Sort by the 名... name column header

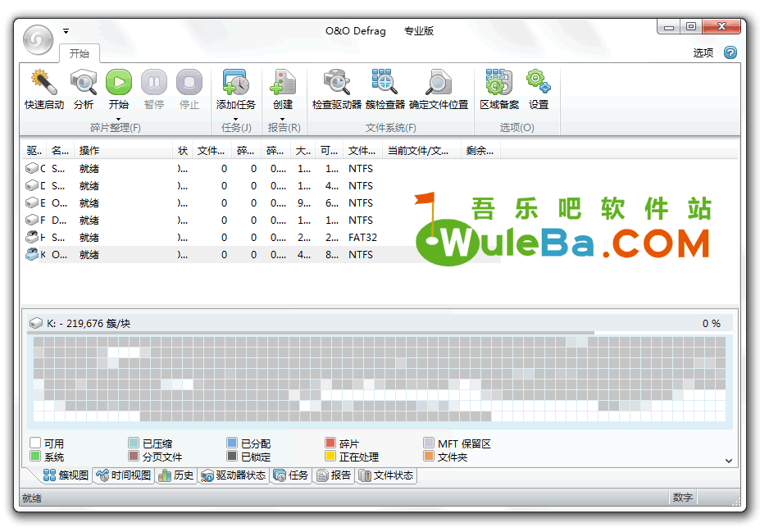pyautogui.click(x=61, y=151)
